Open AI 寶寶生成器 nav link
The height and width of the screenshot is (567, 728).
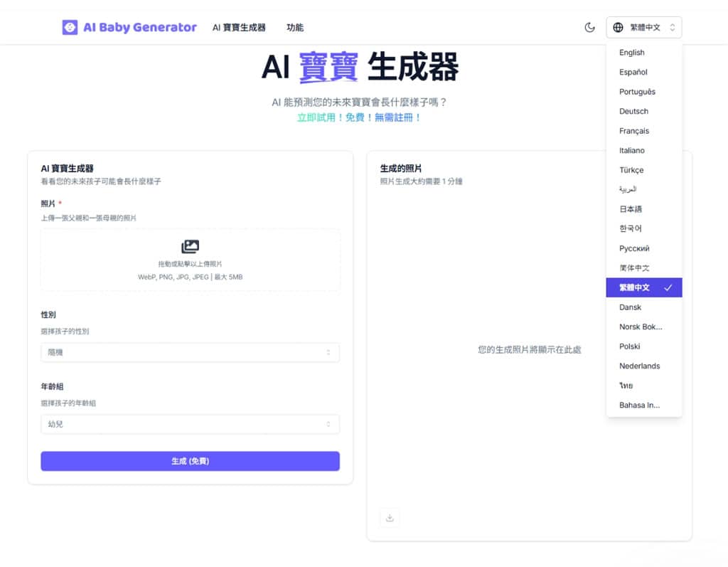[x=239, y=28]
